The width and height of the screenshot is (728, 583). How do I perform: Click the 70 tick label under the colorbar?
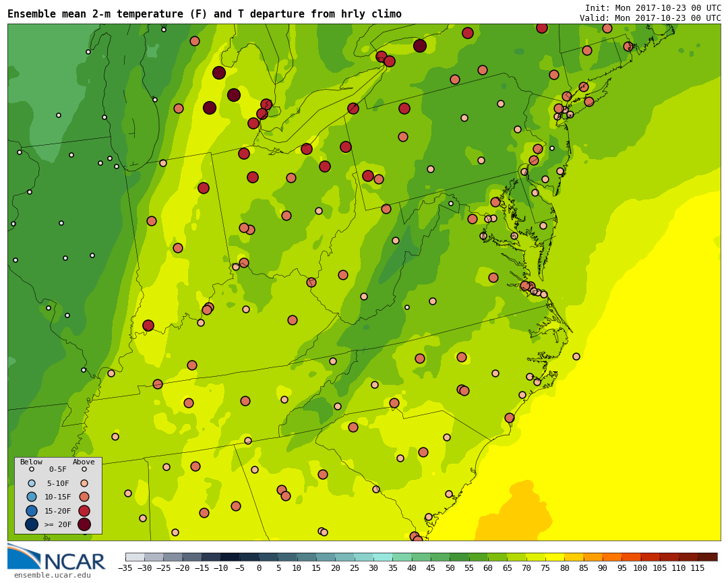pos(526,567)
